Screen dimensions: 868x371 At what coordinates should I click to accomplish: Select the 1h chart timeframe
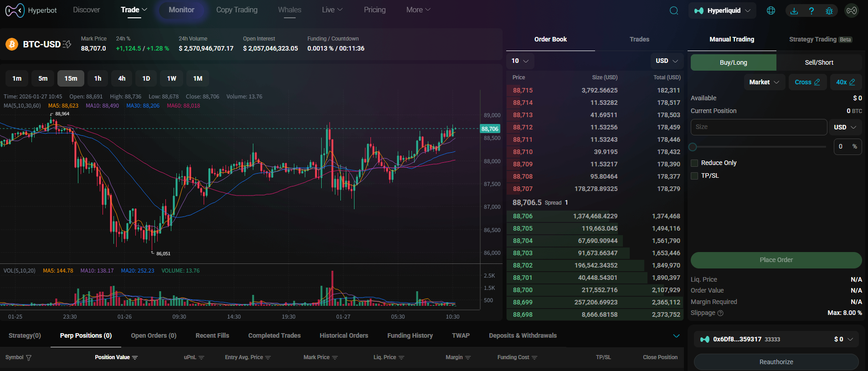98,78
